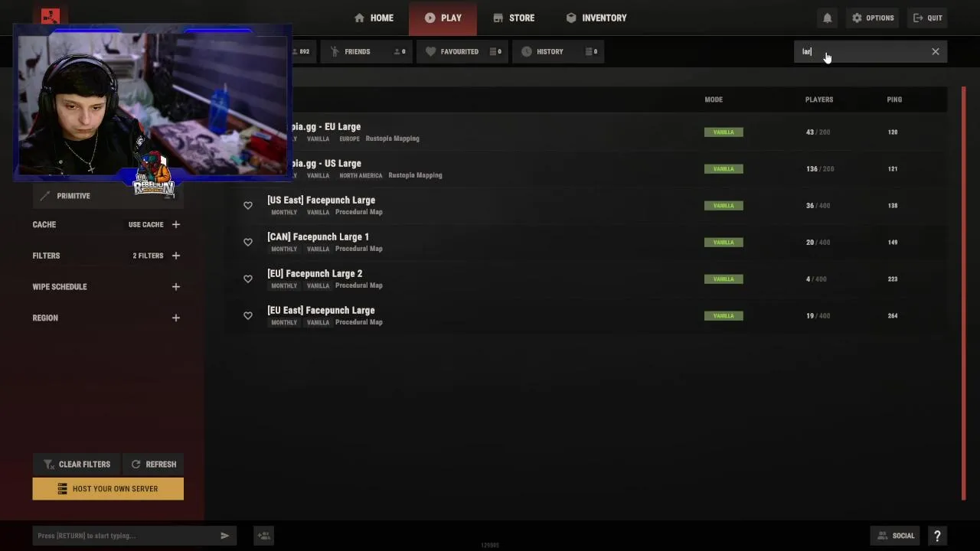Click the streamer webcam overlay
Viewport: 980px width, 551px height.
pyautogui.click(x=152, y=105)
